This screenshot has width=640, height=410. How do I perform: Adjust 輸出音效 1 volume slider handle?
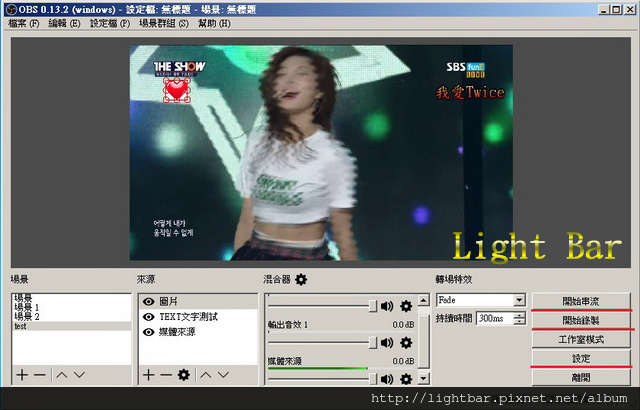click(373, 343)
